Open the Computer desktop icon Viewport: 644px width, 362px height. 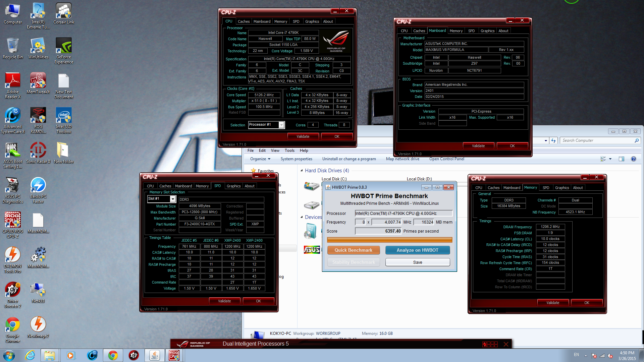(13, 14)
